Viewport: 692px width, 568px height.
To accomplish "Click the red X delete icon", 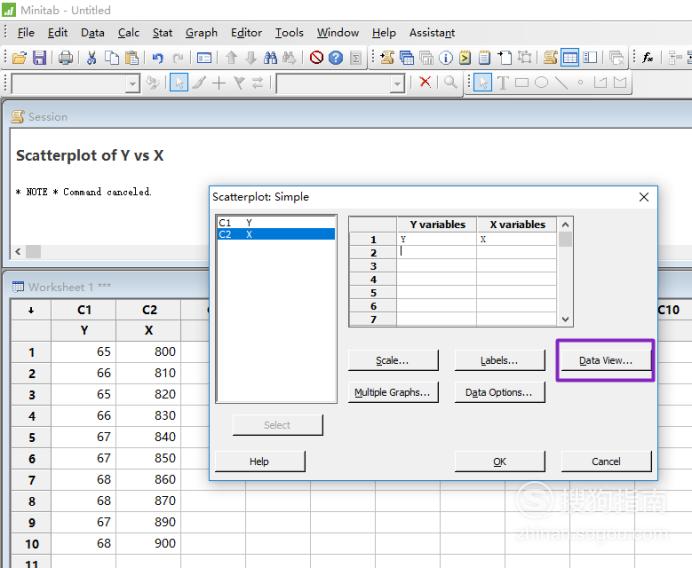I will point(425,82).
